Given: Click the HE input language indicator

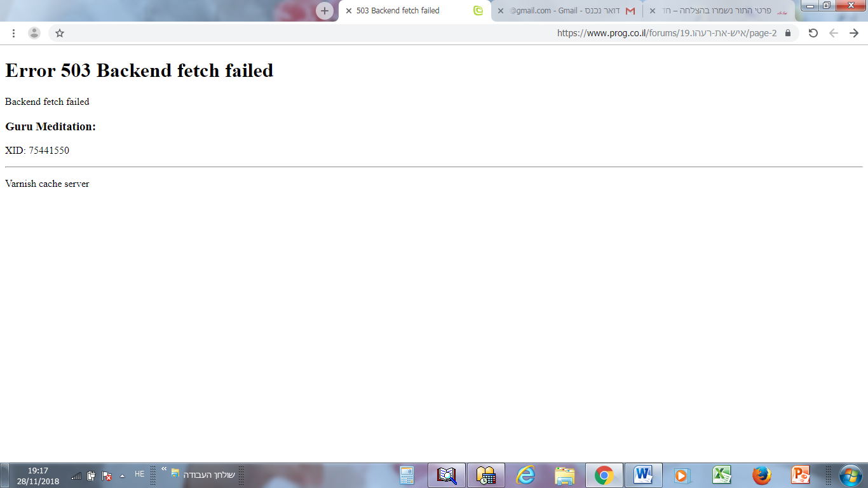Looking at the screenshot, I should pyautogui.click(x=140, y=475).
